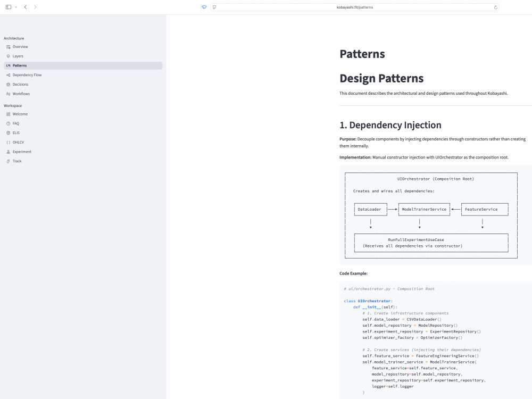The image size is (532, 399).
Task: Click the OHLCV brackets icon
Action: [x=8, y=143]
